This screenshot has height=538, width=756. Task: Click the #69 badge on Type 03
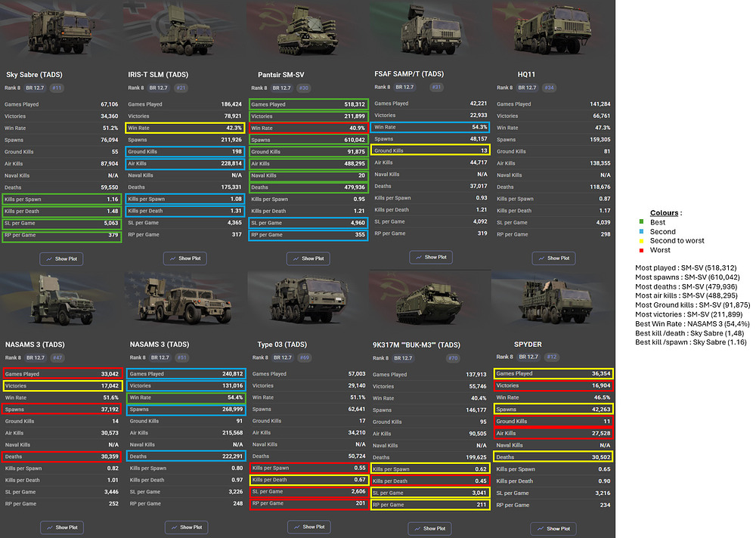[304, 357]
